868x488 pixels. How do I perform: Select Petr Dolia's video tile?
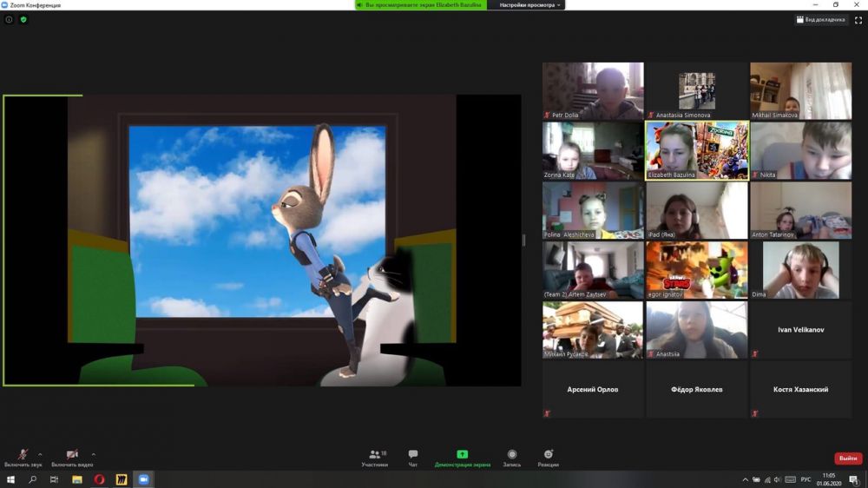pyautogui.click(x=593, y=91)
